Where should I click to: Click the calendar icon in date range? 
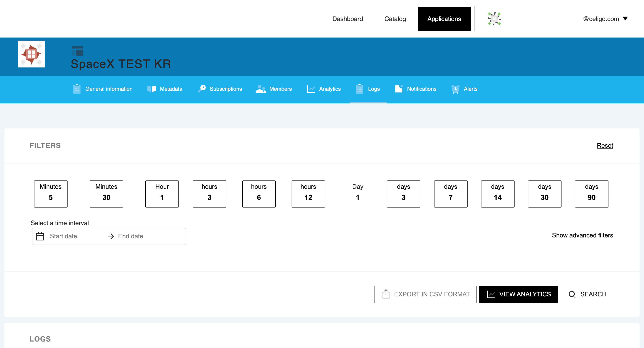[x=40, y=236]
